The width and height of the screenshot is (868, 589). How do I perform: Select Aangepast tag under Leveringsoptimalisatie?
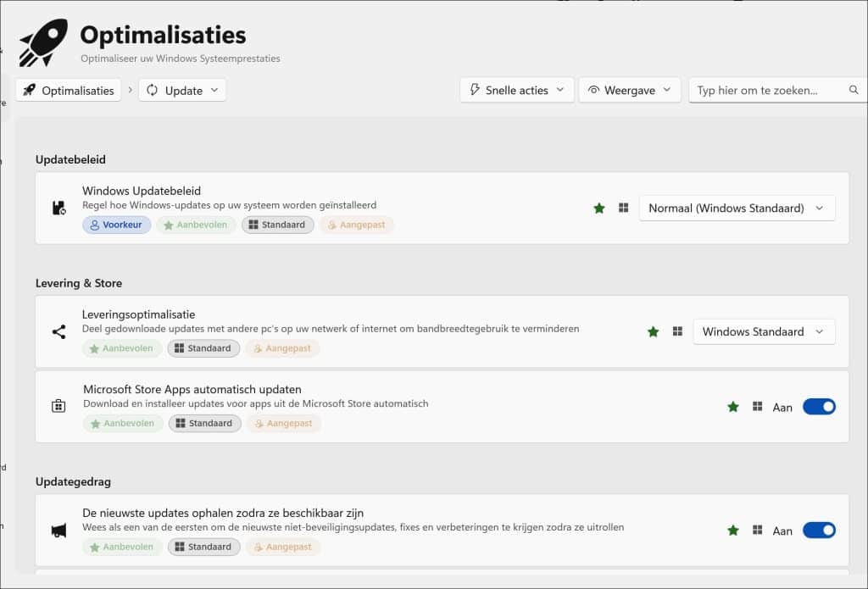coord(282,348)
